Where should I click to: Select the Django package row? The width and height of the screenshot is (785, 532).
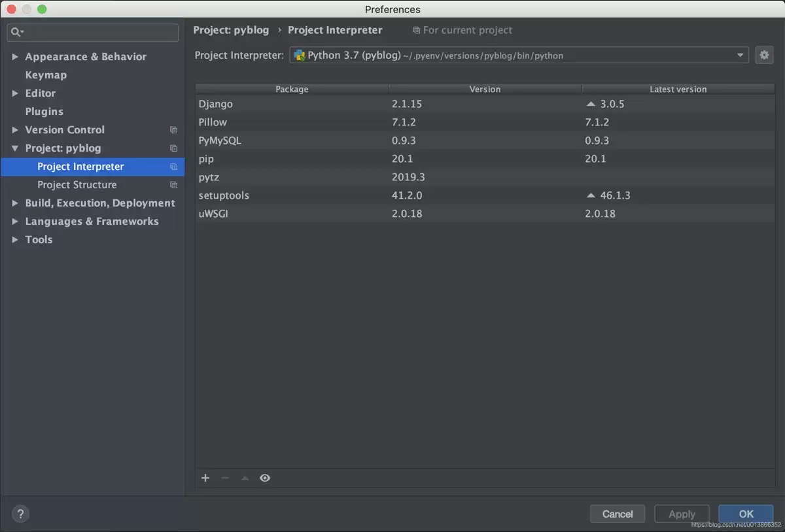click(x=485, y=104)
